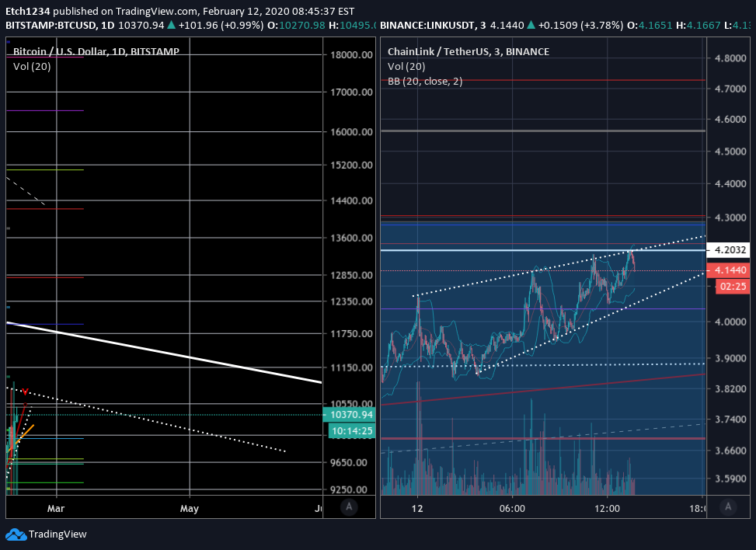Click the red 4.1440 current price label

coord(728,270)
